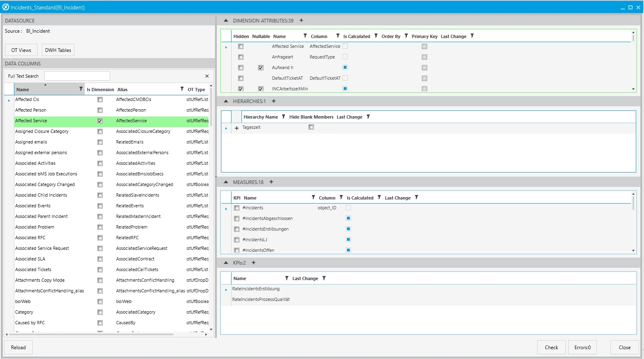This screenshot has width=644, height=359.
Task: Filter hierarchies by Hierarchy Name
Action: point(284,117)
